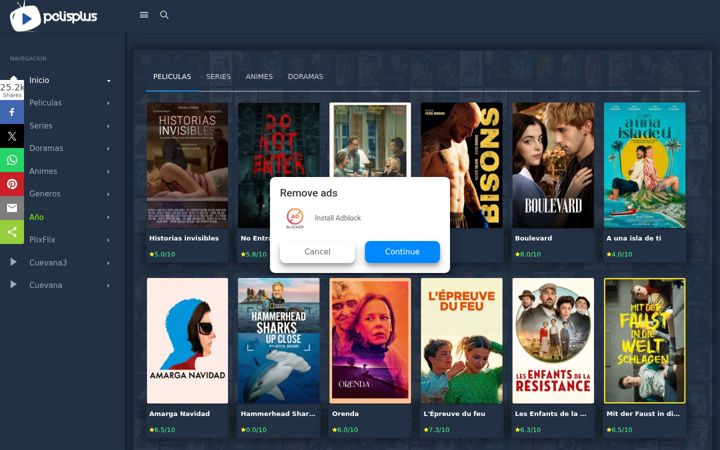Click the pelisplus logo
Image resolution: width=720 pixels, height=450 pixels.
tap(53, 17)
